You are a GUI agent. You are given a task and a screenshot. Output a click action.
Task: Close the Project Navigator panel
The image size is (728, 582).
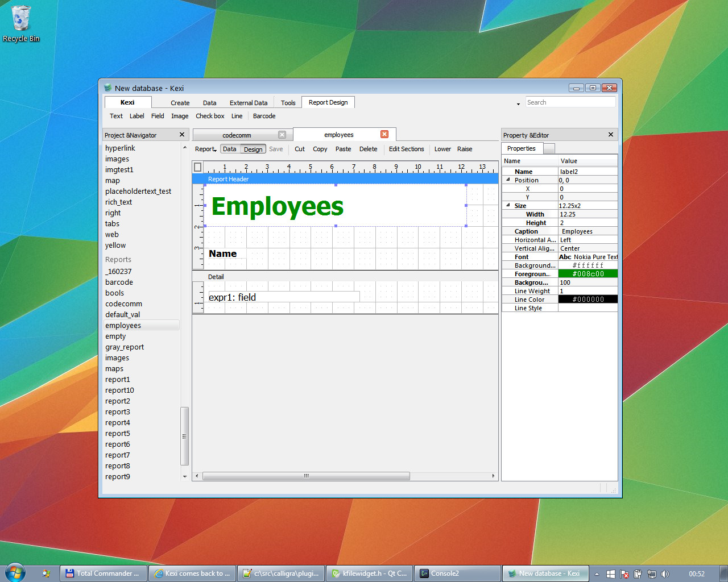pyautogui.click(x=182, y=135)
